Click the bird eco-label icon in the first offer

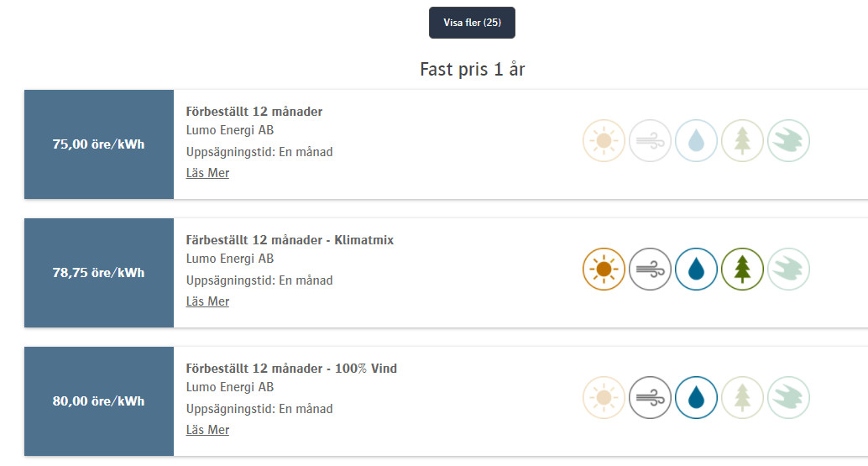coord(788,141)
